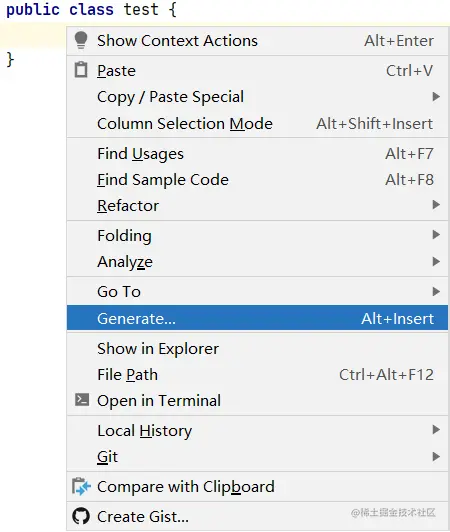Viewport: 450px width, 532px height.
Task: Click the lightbulb Show Context Actions icon
Action: 81,40
